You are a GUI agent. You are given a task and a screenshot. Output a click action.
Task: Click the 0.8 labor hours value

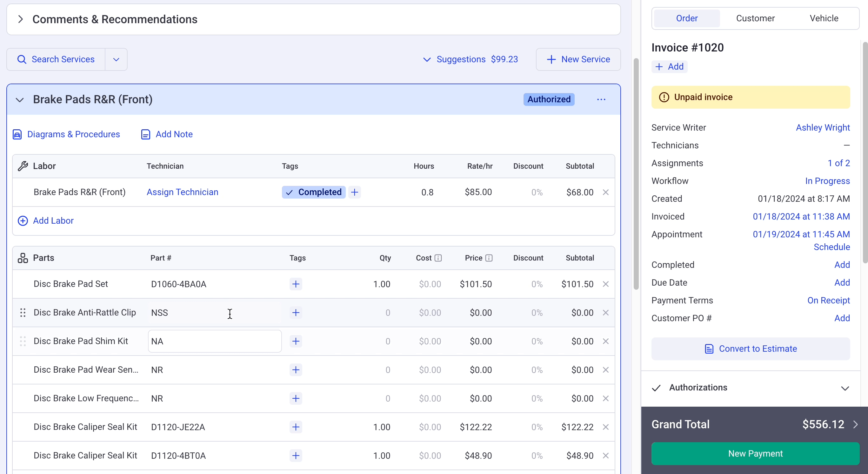pos(427,193)
